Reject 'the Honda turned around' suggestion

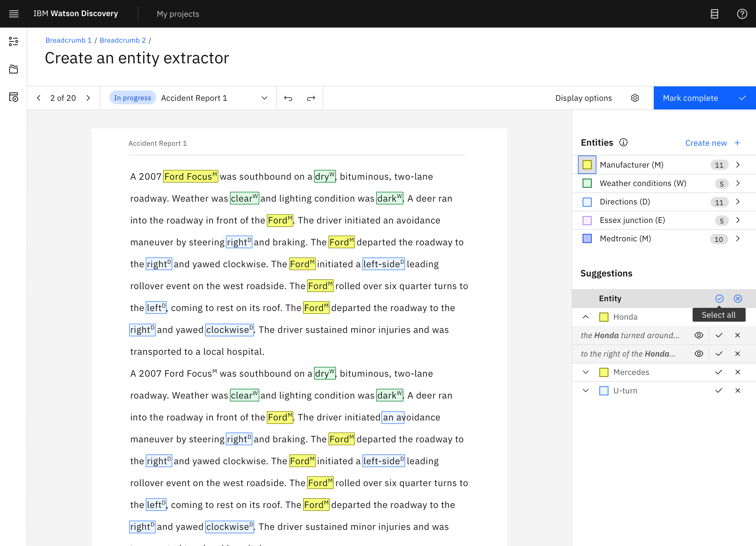737,335
